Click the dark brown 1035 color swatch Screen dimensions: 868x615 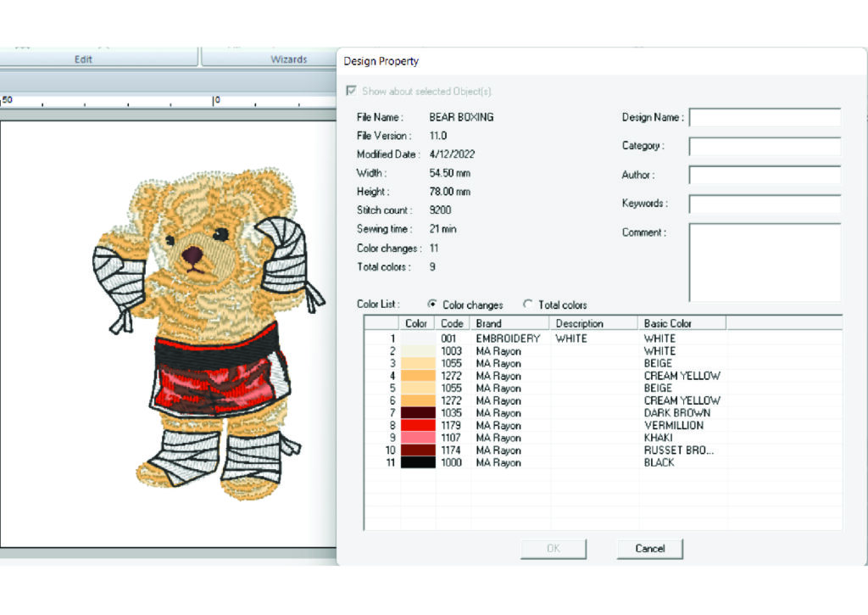click(417, 413)
